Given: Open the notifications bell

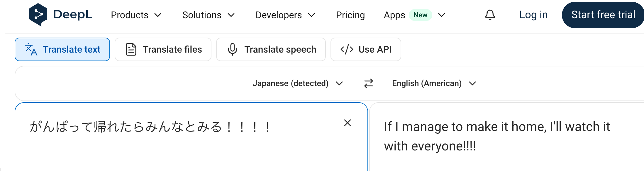Looking at the screenshot, I should 490,15.
